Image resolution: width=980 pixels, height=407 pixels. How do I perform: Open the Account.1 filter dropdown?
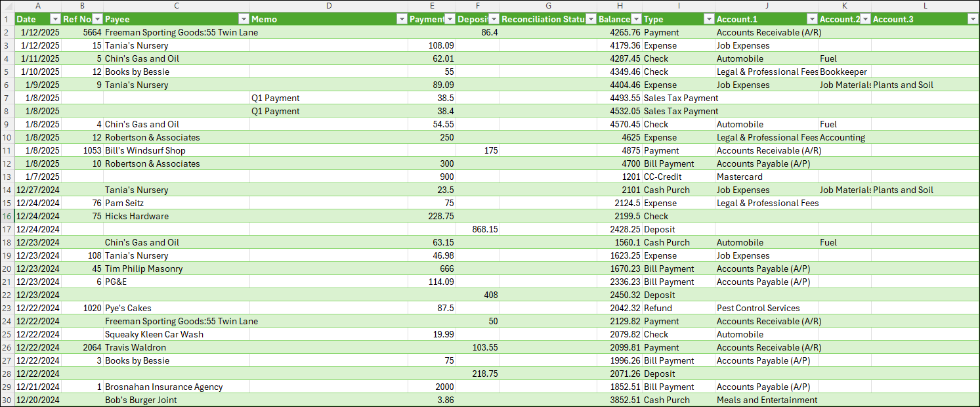coord(812,20)
